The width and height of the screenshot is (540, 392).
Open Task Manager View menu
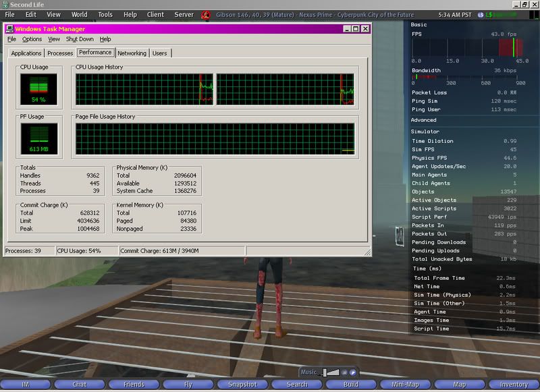(54, 39)
